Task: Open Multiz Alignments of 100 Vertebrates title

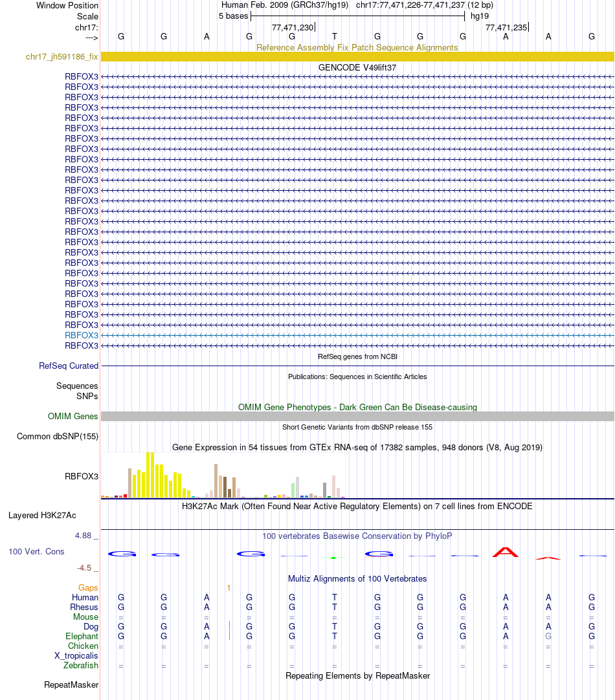Action: click(357, 578)
